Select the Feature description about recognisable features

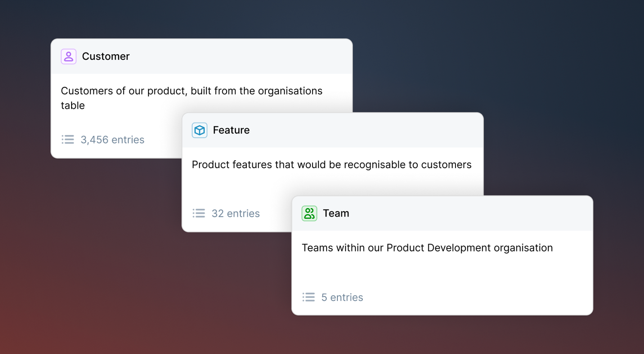[332, 165]
